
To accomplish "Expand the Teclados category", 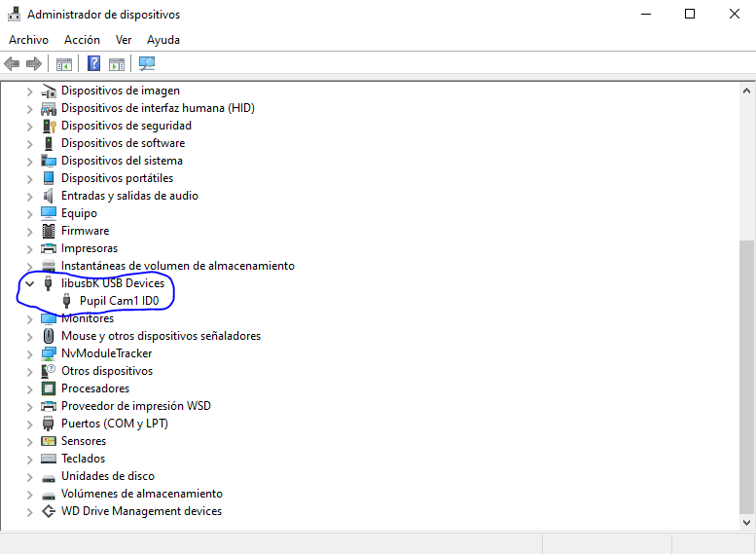I will click(29, 459).
